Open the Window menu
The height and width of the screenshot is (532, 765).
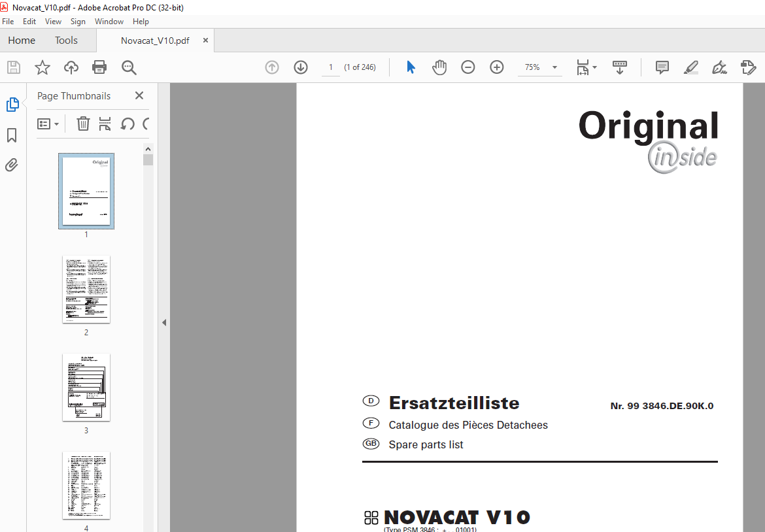(x=109, y=22)
